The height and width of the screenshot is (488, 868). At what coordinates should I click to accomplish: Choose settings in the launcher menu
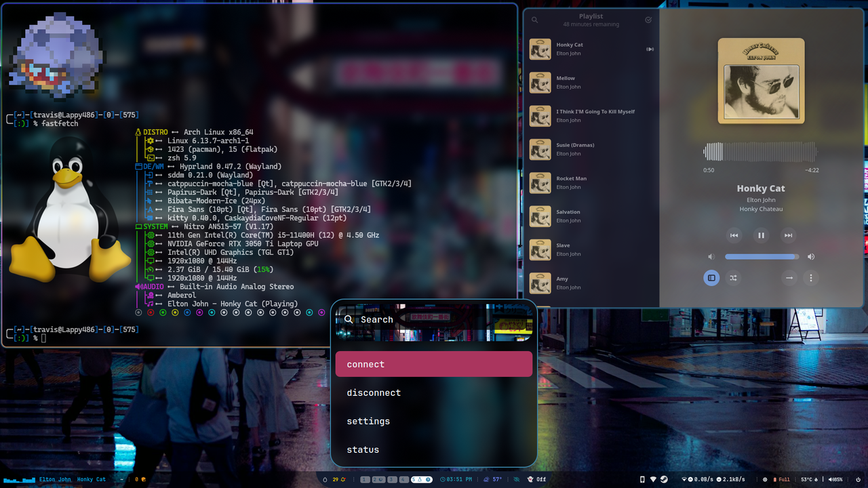(x=434, y=421)
